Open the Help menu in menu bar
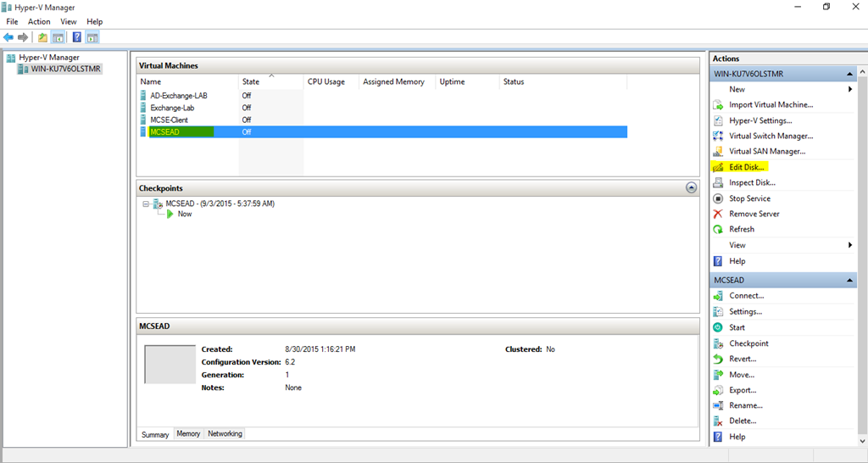This screenshot has height=463, width=868. coord(95,21)
